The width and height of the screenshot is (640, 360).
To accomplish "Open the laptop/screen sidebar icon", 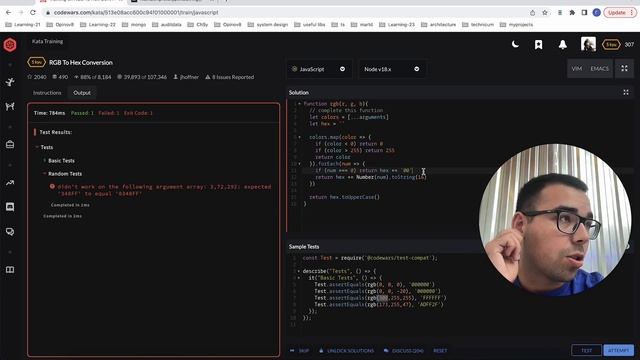I will (10, 207).
